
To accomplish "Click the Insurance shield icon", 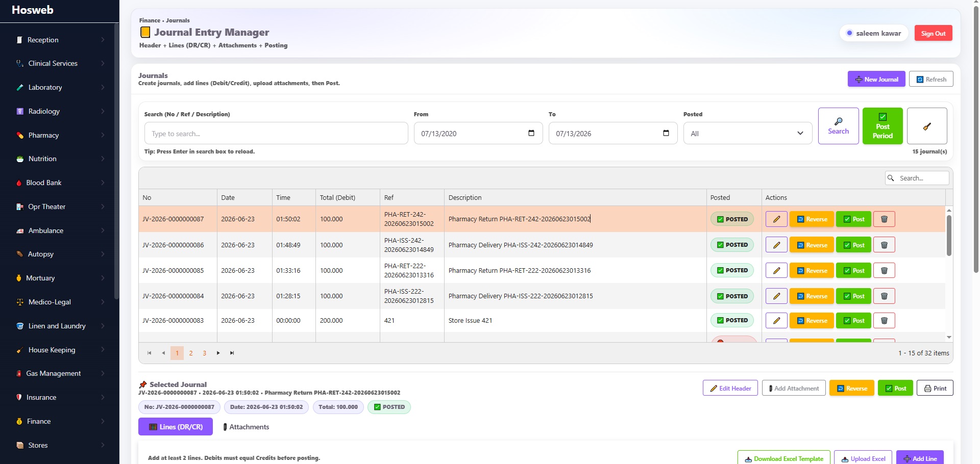I will [19, 398].
